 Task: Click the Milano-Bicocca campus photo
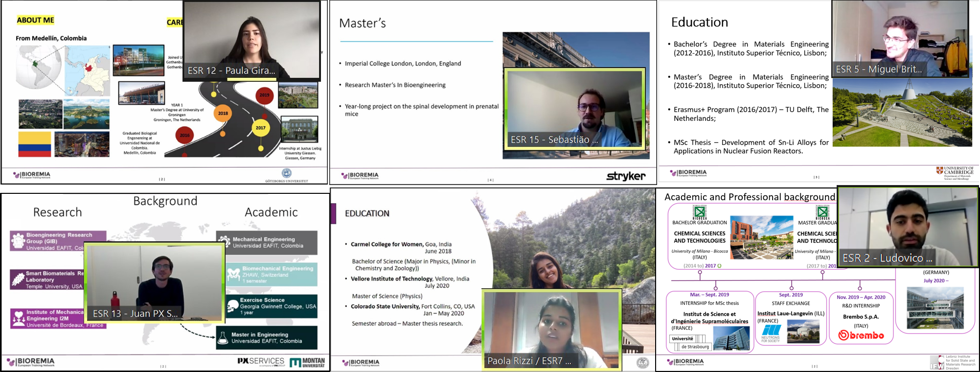[x=761, y=237]
